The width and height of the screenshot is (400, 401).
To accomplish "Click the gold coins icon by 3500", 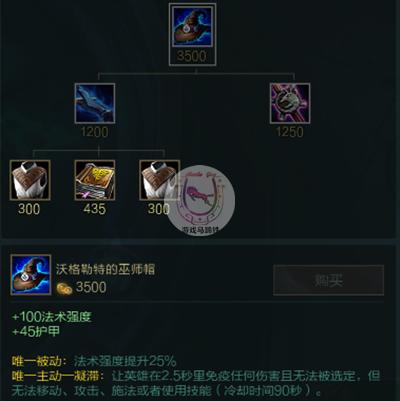I will click(x=64, y=289).
